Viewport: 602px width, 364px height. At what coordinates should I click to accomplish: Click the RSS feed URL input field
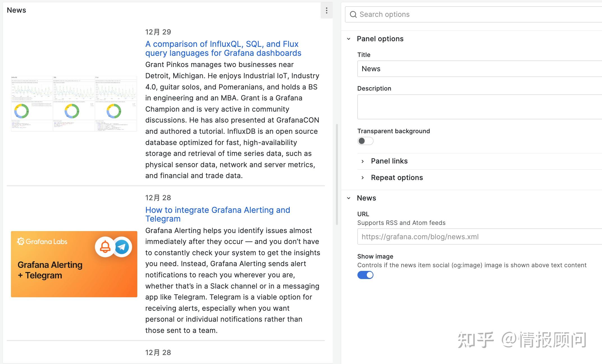point(477,237)
